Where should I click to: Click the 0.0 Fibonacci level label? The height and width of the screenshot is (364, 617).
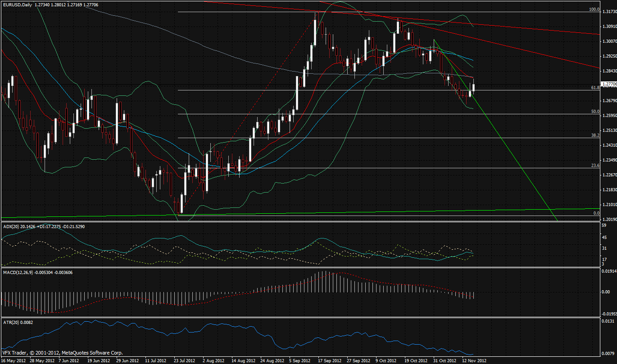click(596, 213)
